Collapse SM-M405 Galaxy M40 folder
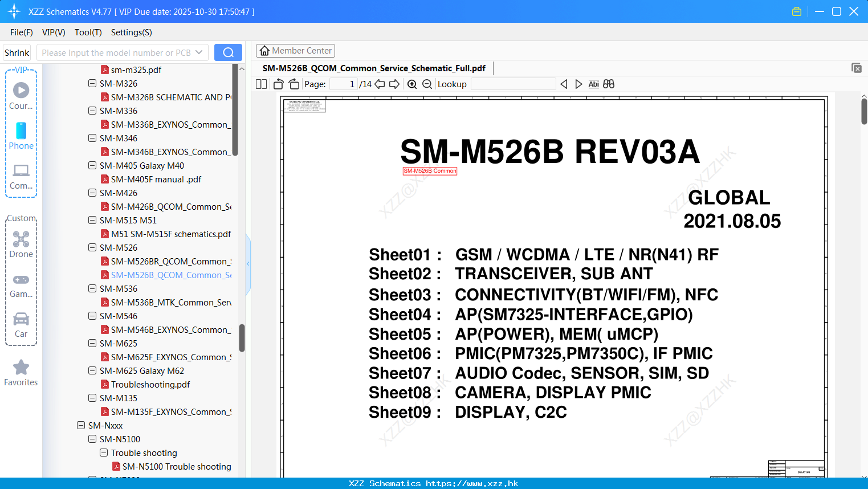The width and height of the screenshot is (868, 489). point(92,165)
